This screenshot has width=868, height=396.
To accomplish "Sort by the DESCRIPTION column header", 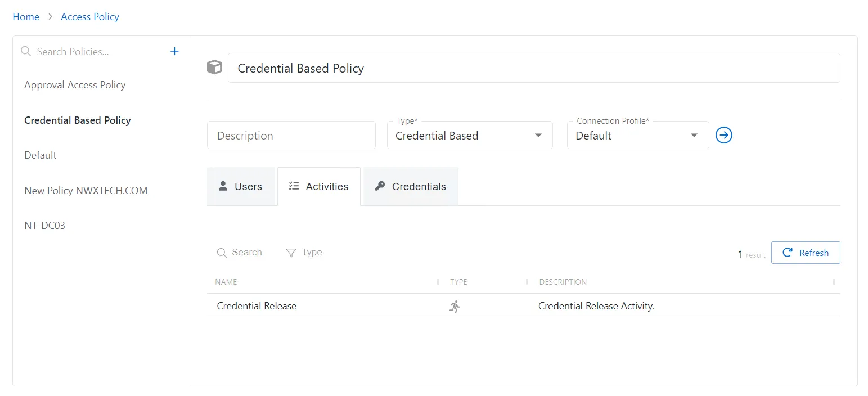I will (x=563, y=282).
